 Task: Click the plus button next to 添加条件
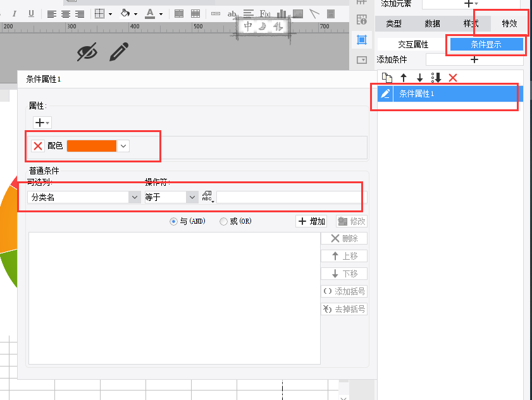pos(474,59)
